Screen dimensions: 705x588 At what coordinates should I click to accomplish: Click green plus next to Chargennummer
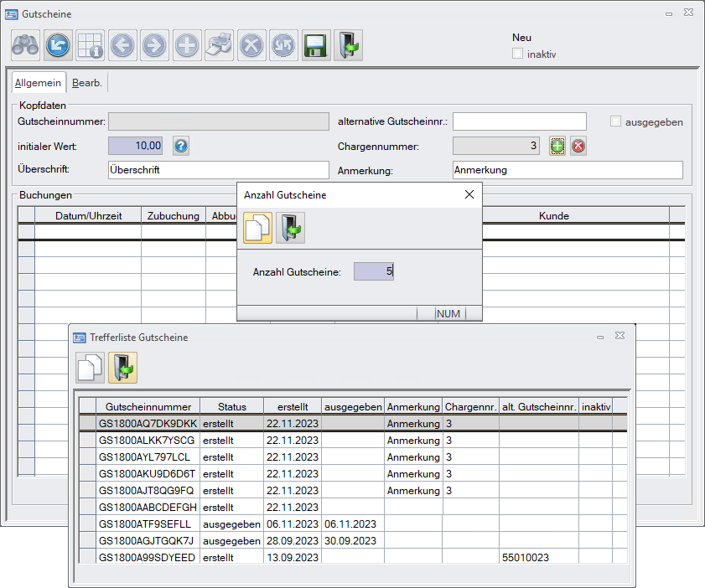tap(557, 146)
